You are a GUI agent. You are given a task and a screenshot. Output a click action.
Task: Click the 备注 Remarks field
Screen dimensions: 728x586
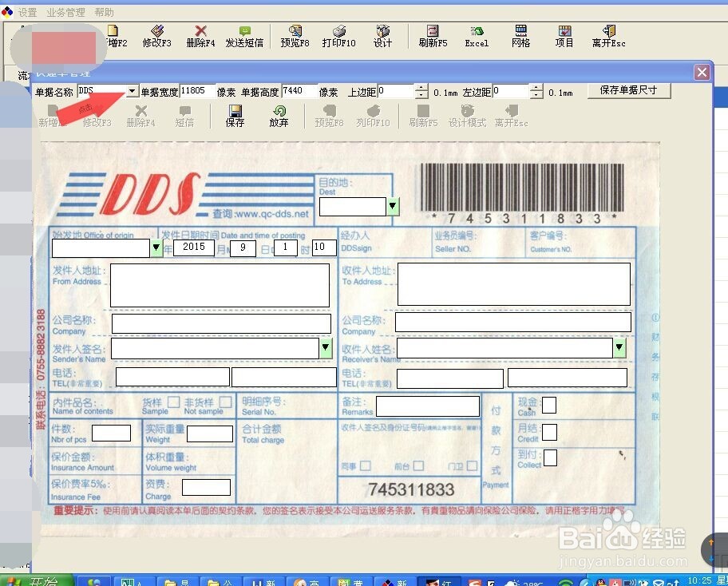pyautogui.click(x=428, y=406)
